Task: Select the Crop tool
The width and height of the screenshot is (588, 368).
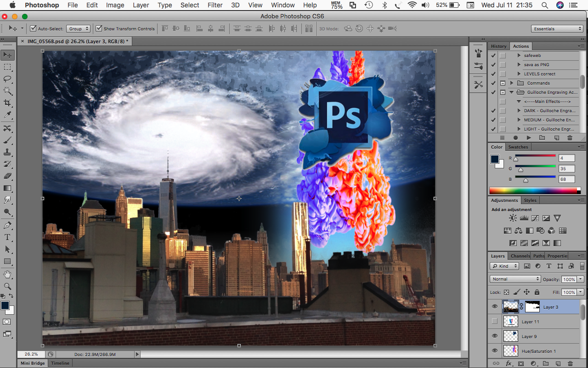Action: (x=7, y=103)
